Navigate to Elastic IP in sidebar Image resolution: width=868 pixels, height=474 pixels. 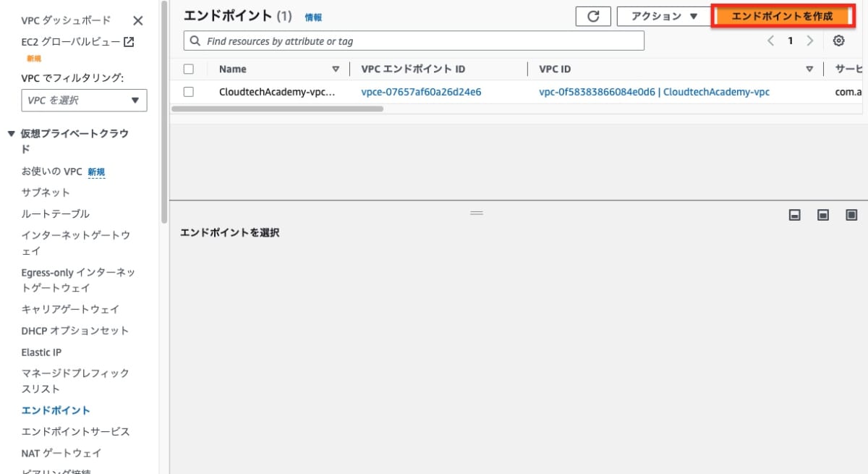(41, 352)
